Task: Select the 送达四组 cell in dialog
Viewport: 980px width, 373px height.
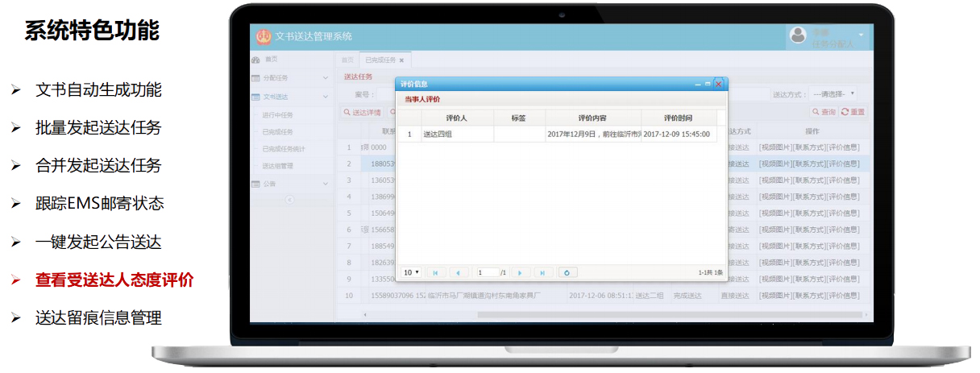Action: (457, 134)
